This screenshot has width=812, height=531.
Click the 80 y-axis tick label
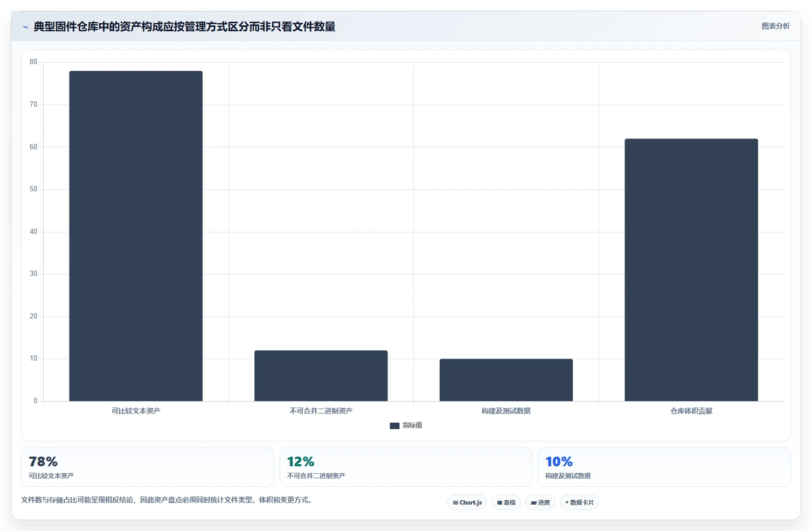(33, 62)
